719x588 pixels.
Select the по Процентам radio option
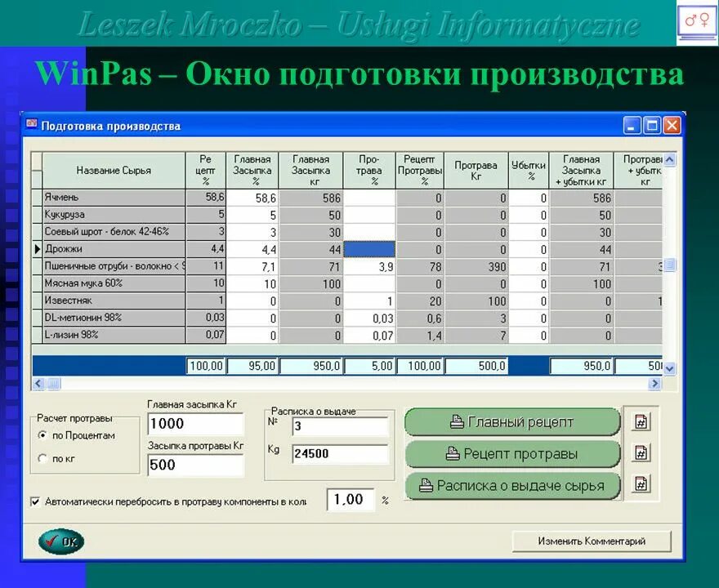click(x=42, y=435)
